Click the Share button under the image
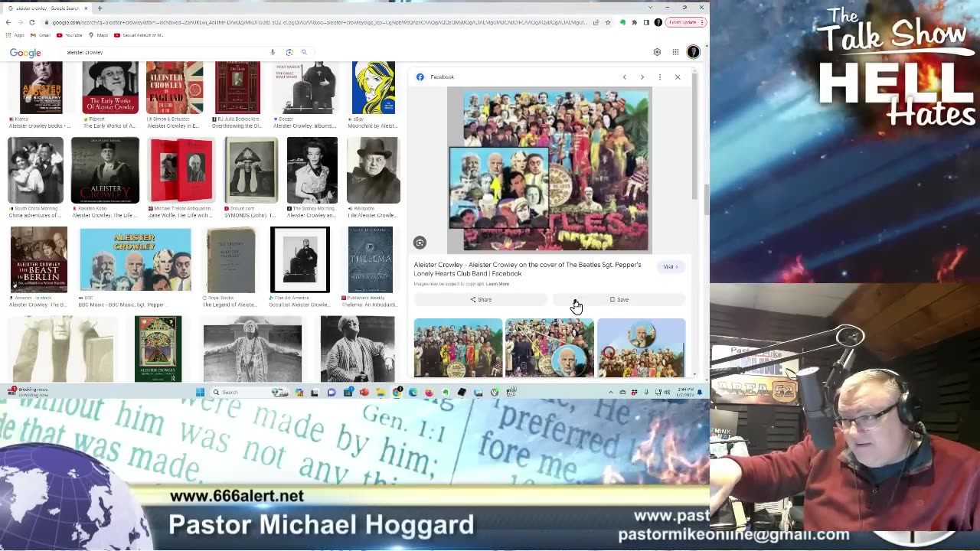The height and width of the screenshot is (551, 980). [481, 300]
